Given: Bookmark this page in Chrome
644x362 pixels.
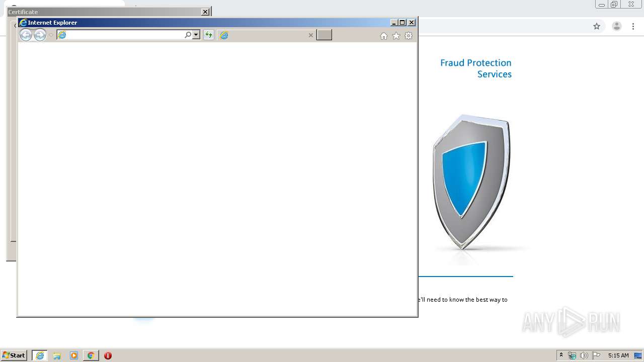Looking at the screenshot, I should point(597,26).
